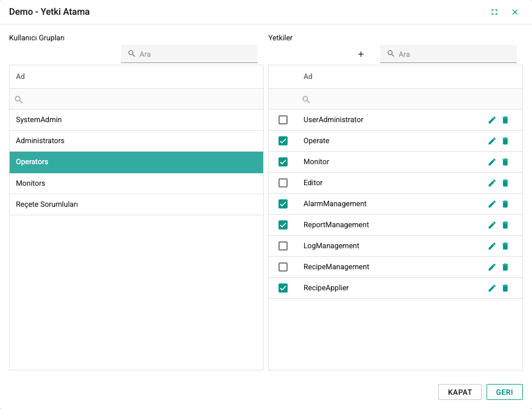532x409 pixels.
Task: Select the Reçete Sorumluları group
Action: point(136,204)
